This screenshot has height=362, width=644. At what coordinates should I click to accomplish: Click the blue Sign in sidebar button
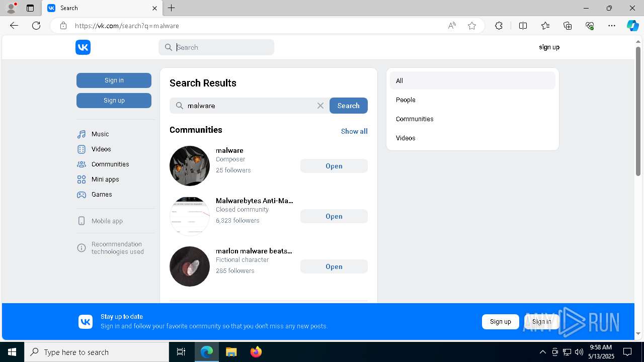[114, 80]
